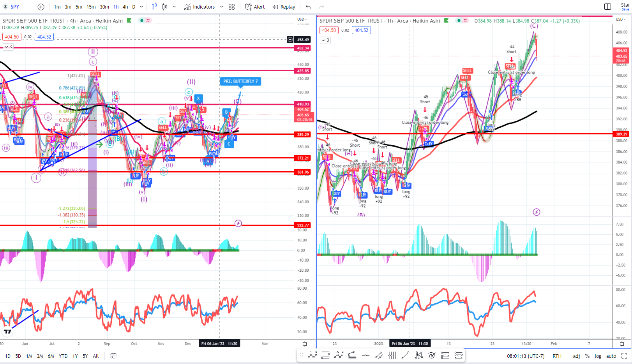Image resolution: width=632 pixels, height=364 pixels.
Task: Click the go to date calendar icon
Action: [x=113, y=356]
